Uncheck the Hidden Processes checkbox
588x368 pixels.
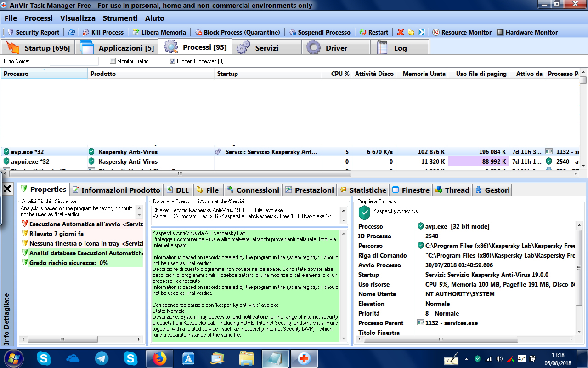coord(173,61)
